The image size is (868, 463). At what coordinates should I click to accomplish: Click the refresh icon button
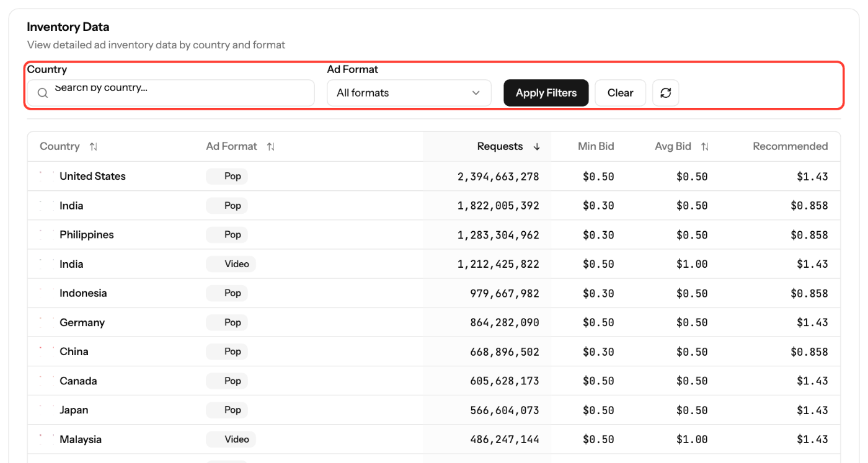[666, 93]
